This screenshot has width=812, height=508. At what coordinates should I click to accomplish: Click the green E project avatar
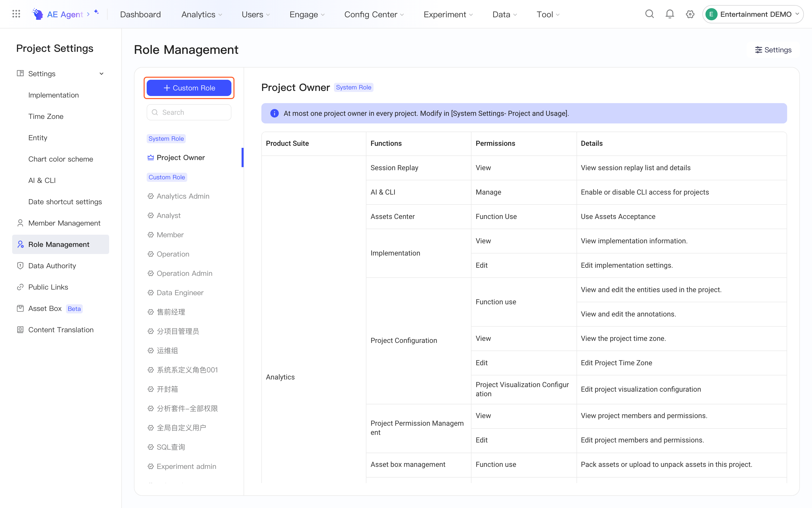click(x=711, y=14)
